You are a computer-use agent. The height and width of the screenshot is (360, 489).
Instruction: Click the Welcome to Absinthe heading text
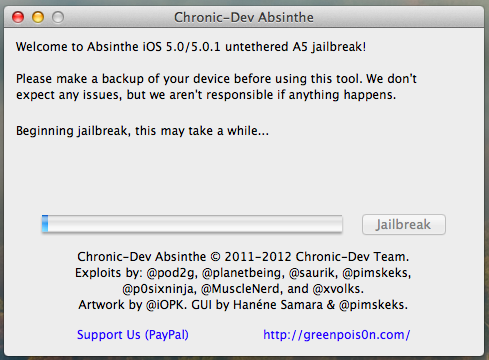click(191, 47)
